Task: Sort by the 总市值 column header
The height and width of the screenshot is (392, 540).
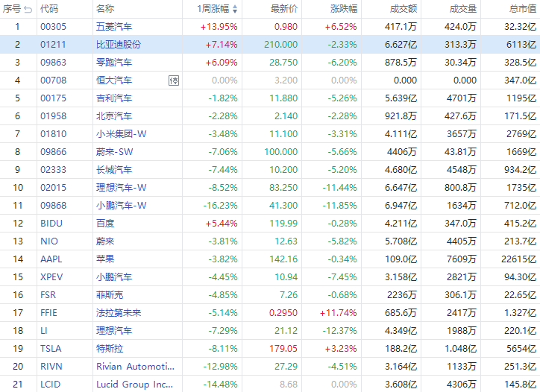Action: 523,9
